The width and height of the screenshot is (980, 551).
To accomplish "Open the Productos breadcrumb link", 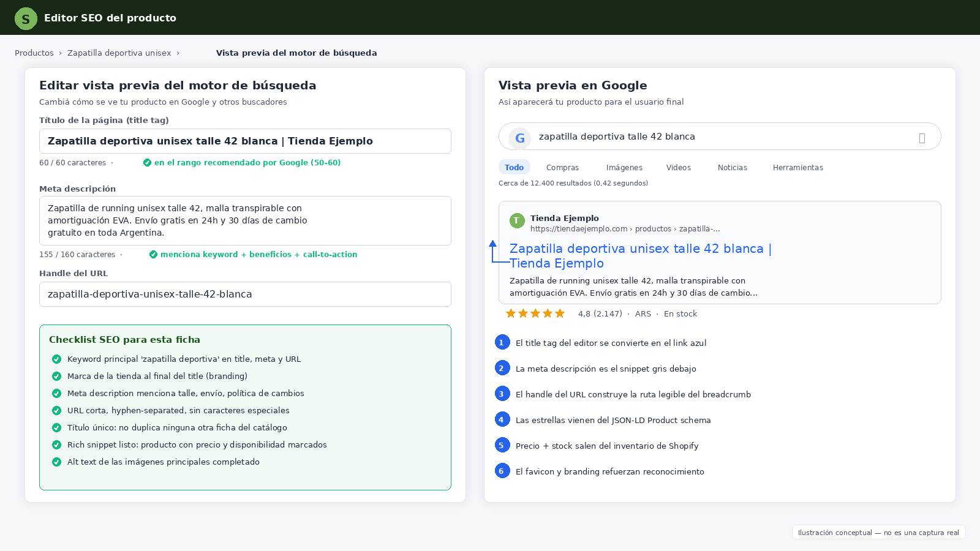I will point(34,53).
